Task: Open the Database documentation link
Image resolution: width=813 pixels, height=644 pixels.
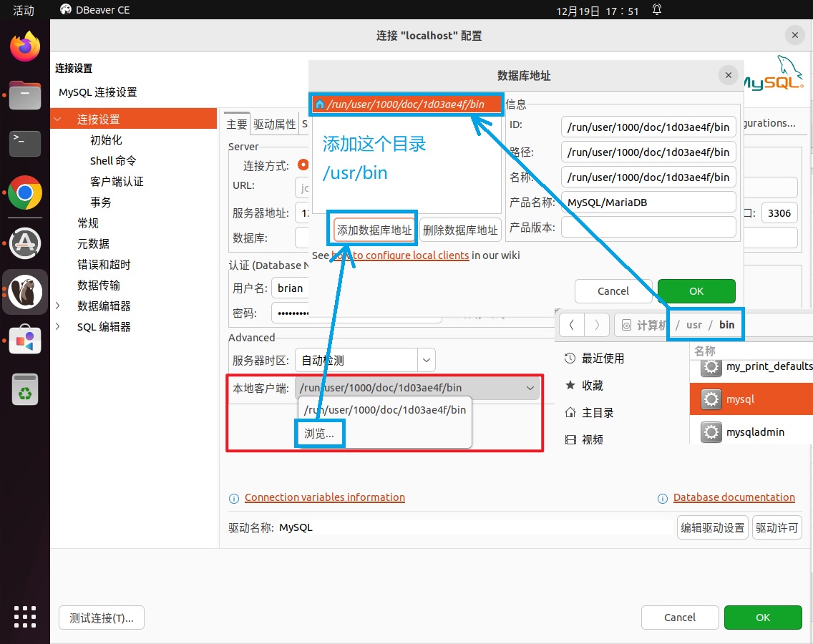Action: (x=734, y=497)
